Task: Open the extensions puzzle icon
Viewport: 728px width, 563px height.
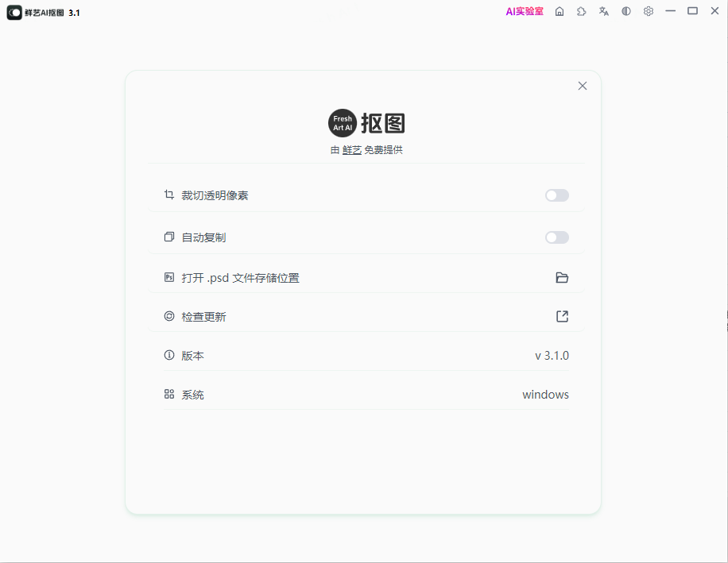Action: 581,10
